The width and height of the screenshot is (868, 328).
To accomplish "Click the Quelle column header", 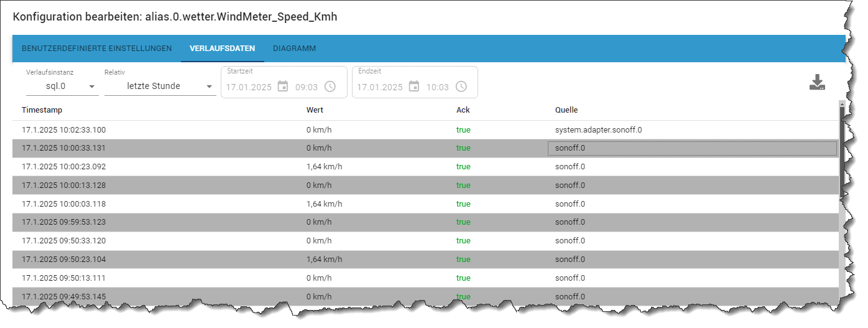I will (566, 110).
